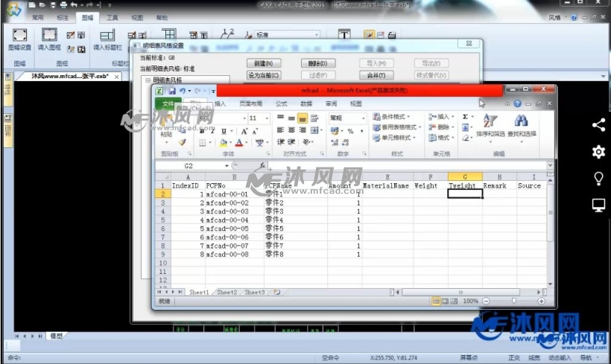Click the increase indent icon
This screenshot has width=611, height=364.
pyautogui.click(x=291, y=142)
